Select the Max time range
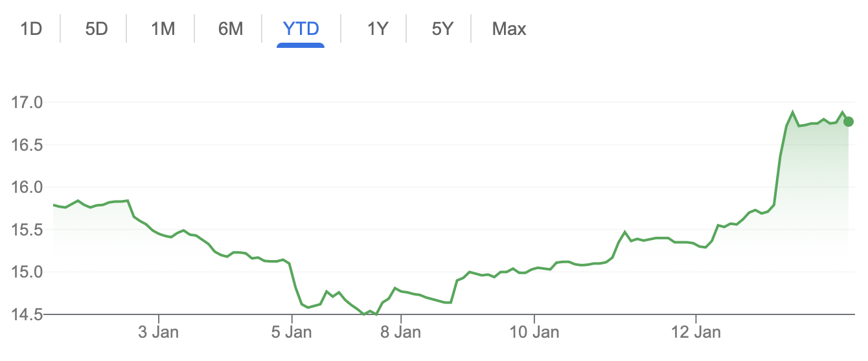This screenshot has height=361, width=868. (508, 28)
